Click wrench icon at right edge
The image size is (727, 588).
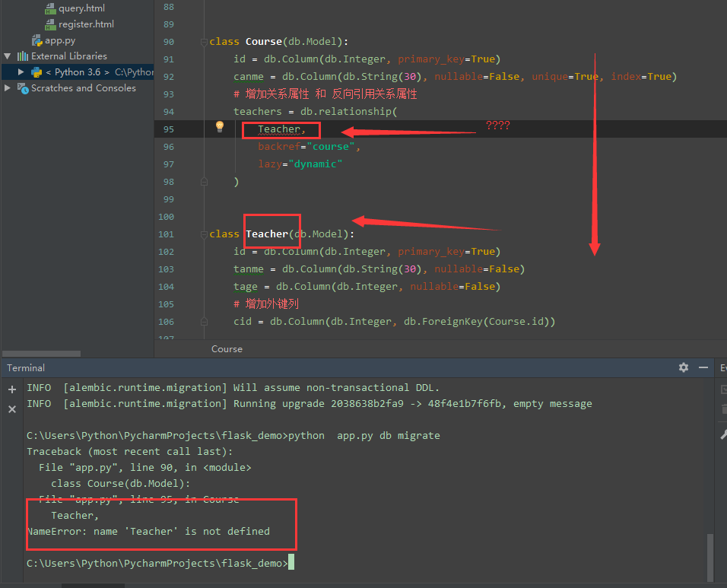coord(723,434)
